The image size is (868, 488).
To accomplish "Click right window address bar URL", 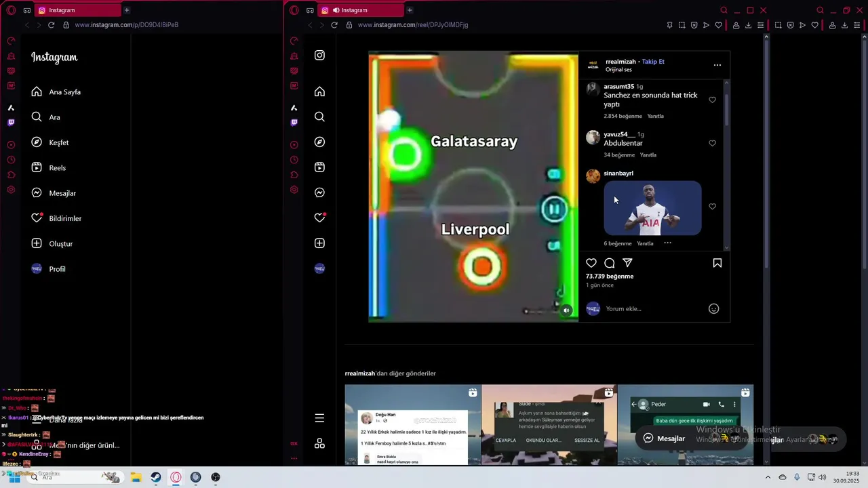I will (413, 25).
